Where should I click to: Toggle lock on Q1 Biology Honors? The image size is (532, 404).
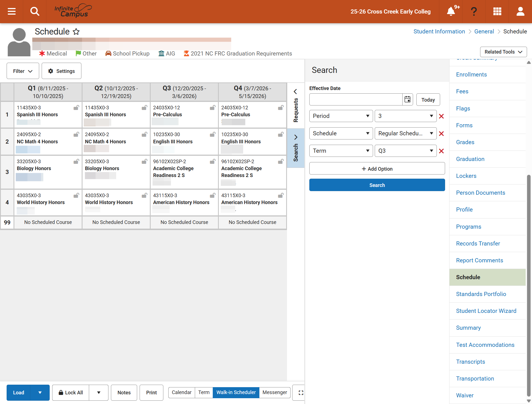tap(76, 162)
